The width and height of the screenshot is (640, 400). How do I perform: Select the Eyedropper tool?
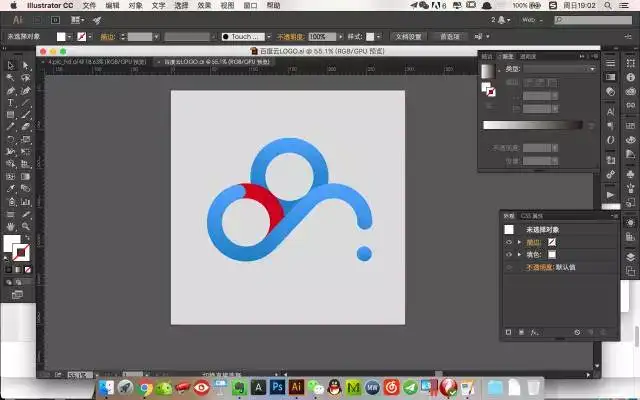click(11, 189)
